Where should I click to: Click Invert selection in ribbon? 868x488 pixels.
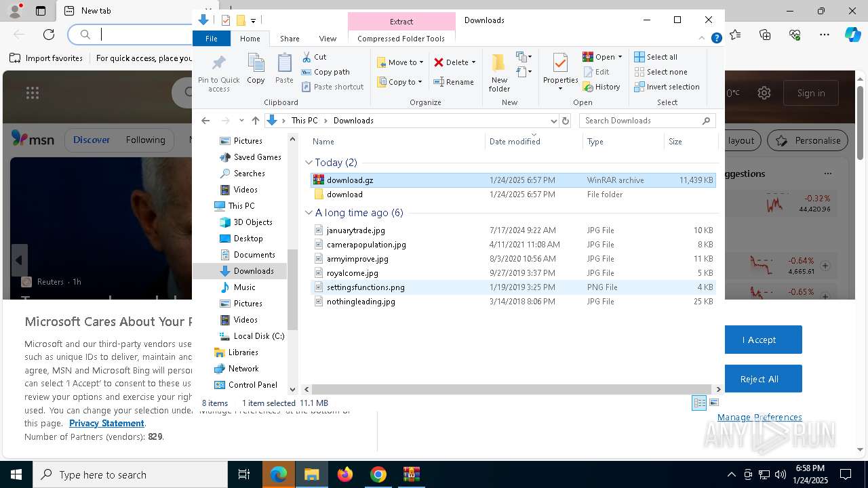coord(667,87)
